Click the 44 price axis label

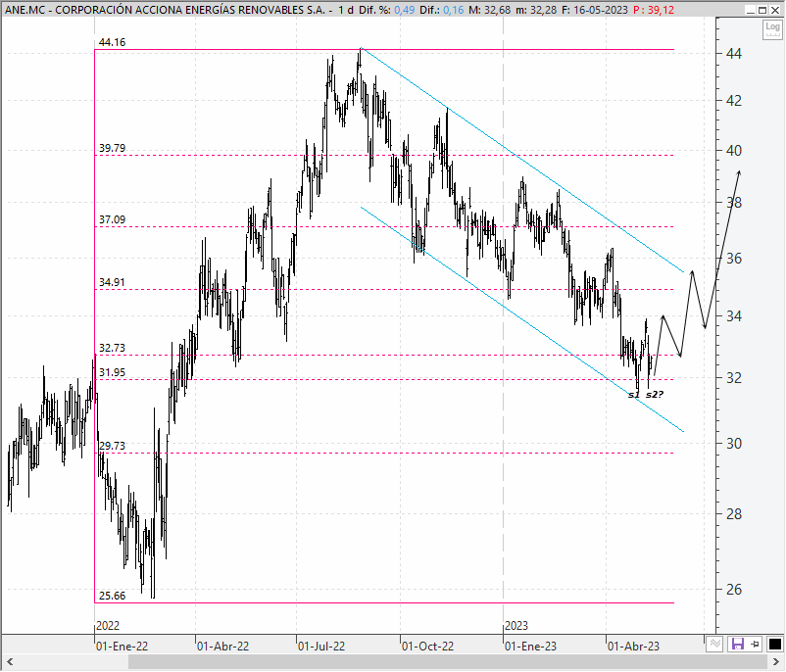click(x=734, y=54)
